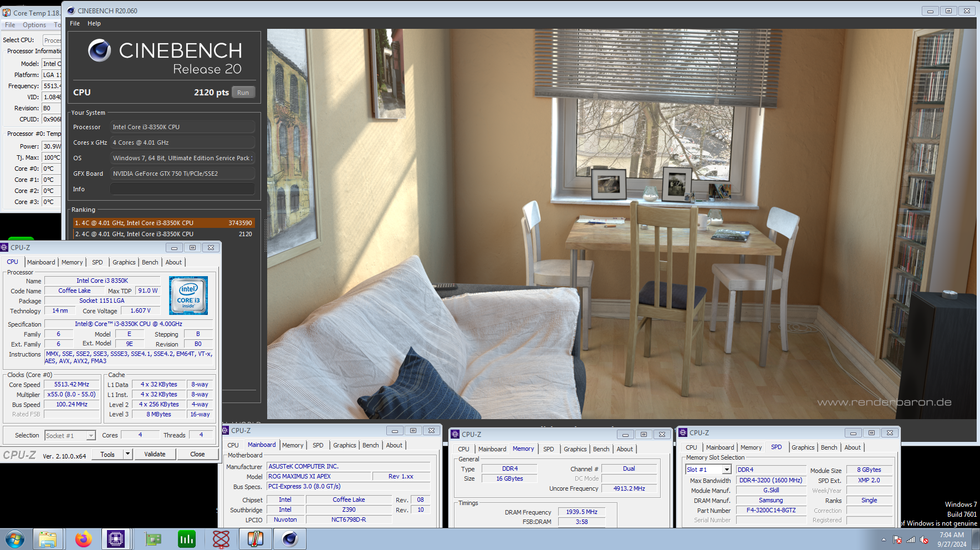Select ranking row 2 with score 2120
This screenshot has width=980, height=550.
click(164, 234)
